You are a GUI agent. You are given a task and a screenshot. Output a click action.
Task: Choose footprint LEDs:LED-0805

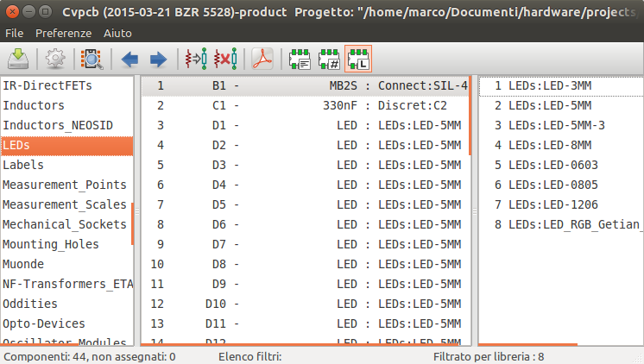click(561, 185)
